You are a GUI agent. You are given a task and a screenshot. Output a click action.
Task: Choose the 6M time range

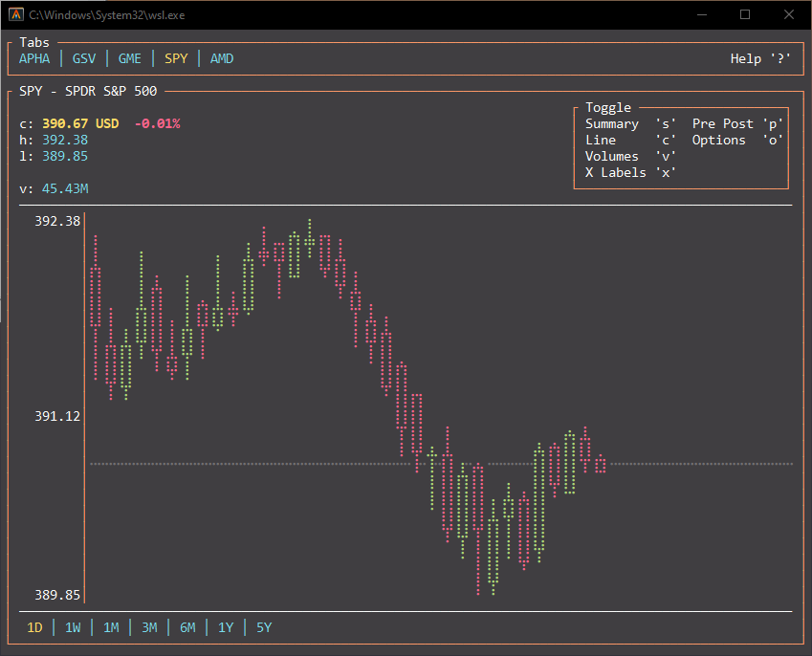pos(187,627)
